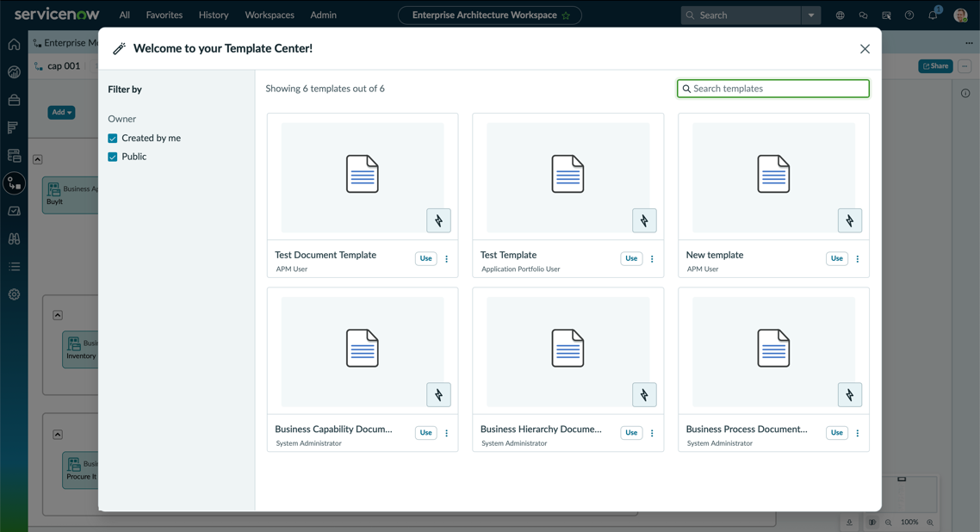Click the Share button
Viewport: 980px width, 532px height.
pos(935,66)
